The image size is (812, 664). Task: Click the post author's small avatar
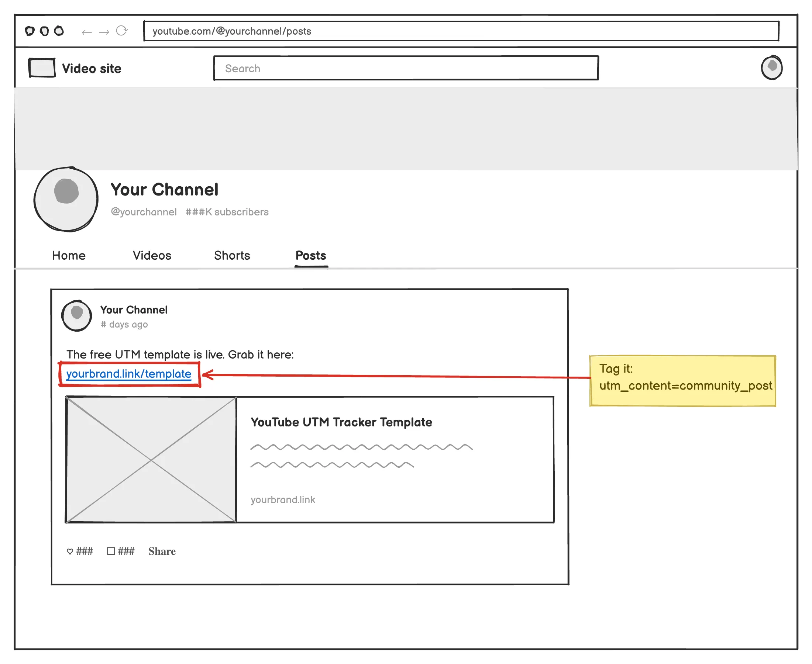coord(76,315)
